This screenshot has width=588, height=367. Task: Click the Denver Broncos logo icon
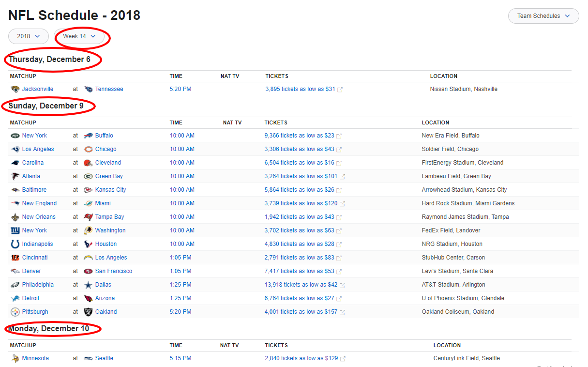[15, 271]
